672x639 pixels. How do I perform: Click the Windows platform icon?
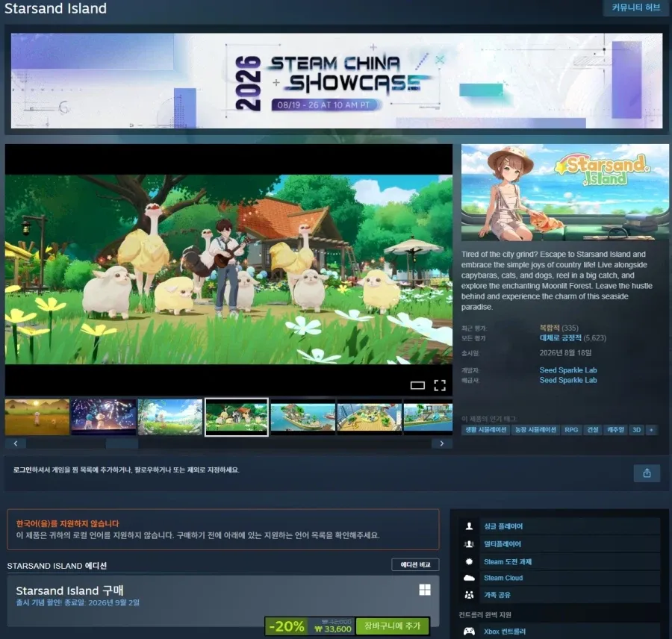click(425, 590)
